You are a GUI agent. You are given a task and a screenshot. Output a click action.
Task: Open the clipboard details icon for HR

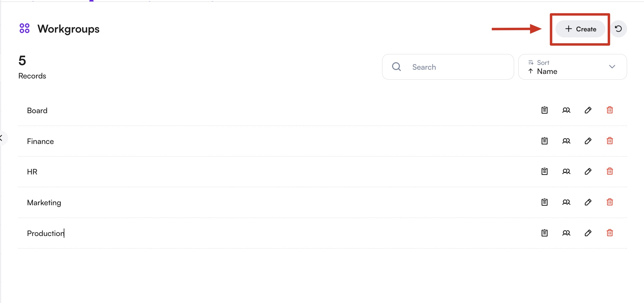[x=544, y=171]
